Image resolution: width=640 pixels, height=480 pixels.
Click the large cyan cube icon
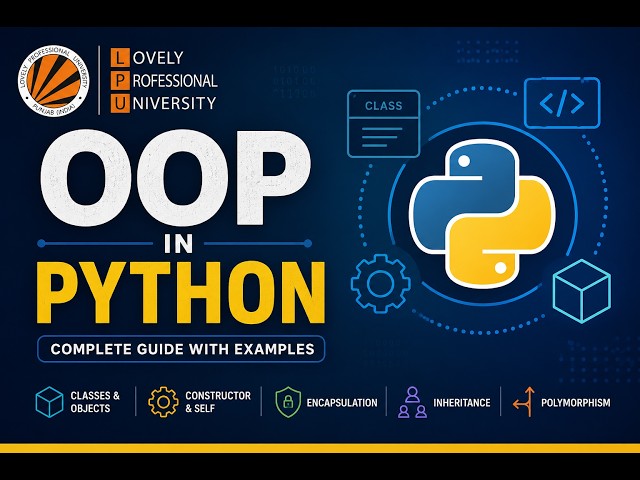pyautogui.click(x=582, y=291)
